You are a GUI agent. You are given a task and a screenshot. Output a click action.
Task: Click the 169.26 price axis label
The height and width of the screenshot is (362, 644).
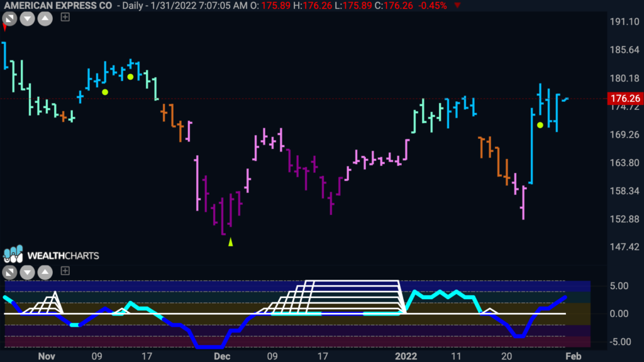click(x=625, y=134)
